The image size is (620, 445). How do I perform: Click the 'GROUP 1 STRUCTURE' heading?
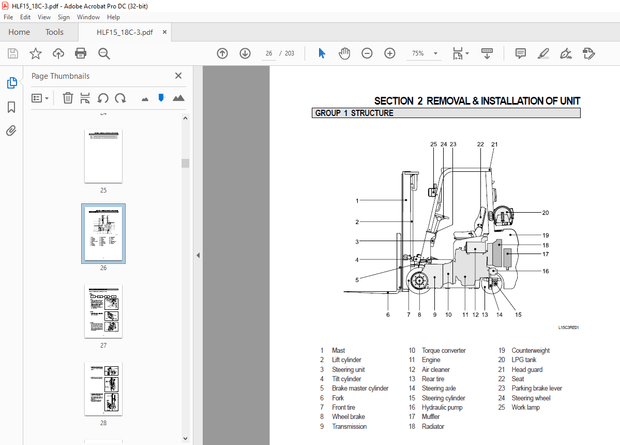click(x=354, y=113)
